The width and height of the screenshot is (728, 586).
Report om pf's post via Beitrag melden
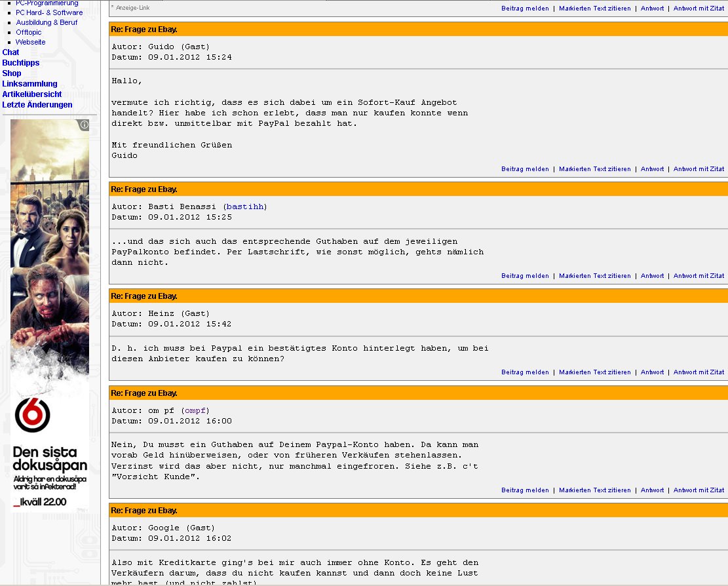[525, 490]
